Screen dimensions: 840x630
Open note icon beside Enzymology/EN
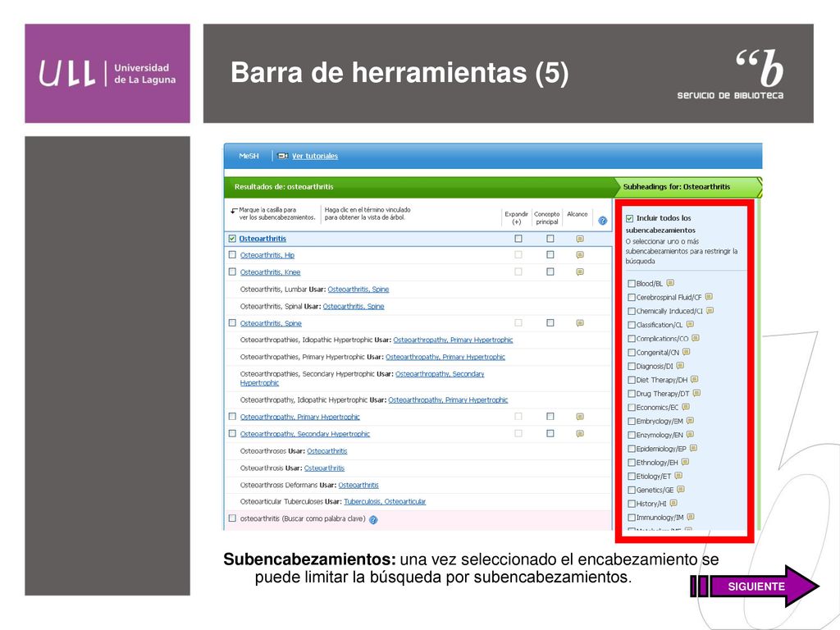click(x=690, y=435)
